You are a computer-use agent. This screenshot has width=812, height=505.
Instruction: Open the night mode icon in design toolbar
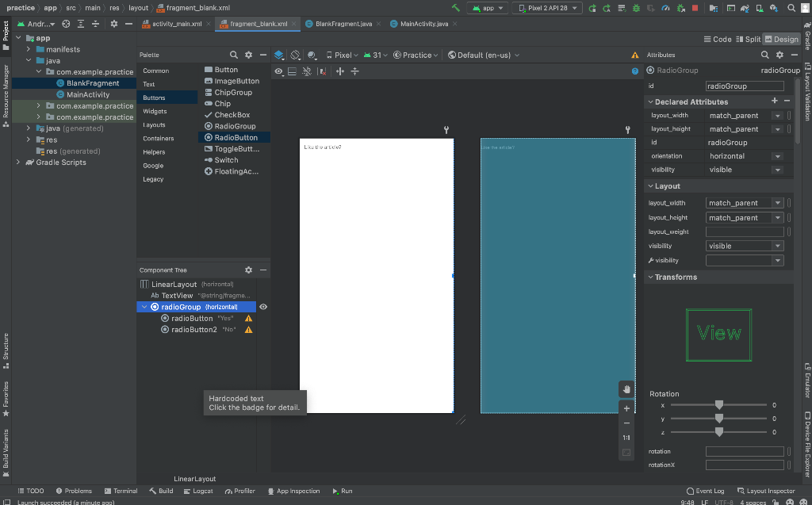click(x=312, y=55)
